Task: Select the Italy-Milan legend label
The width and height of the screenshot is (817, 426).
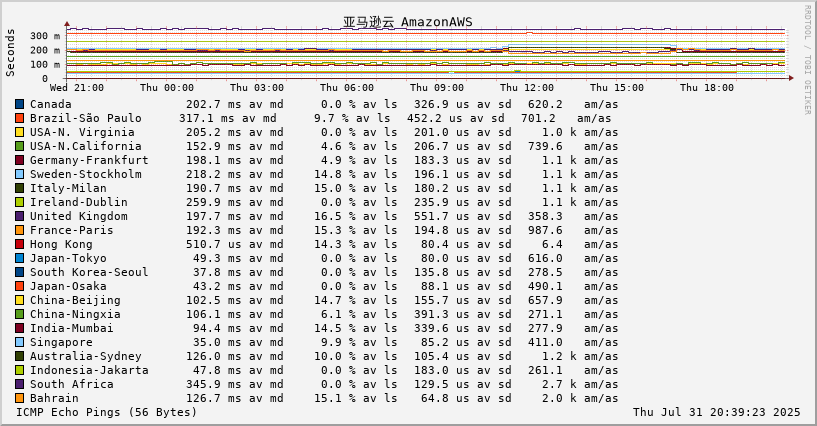Action: point(68,188)
